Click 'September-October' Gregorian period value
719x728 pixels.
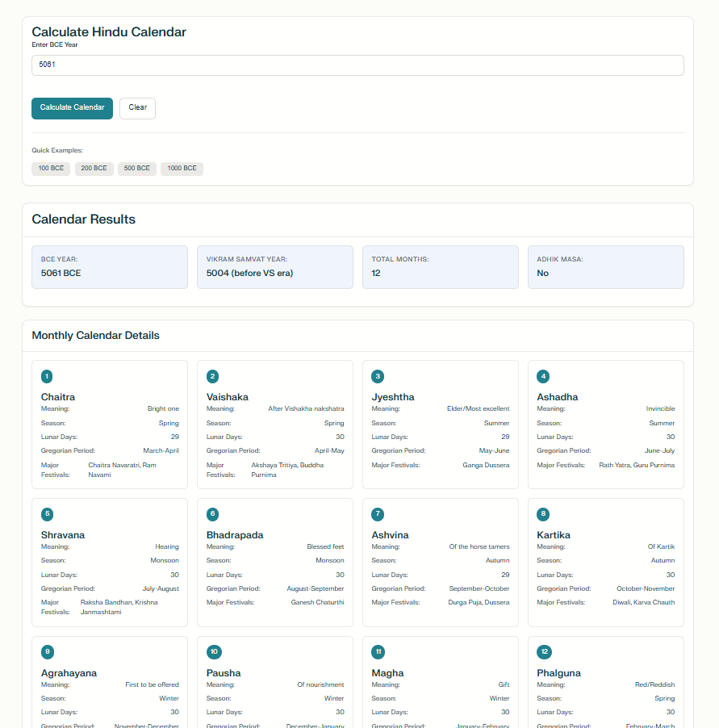[479, 588]
